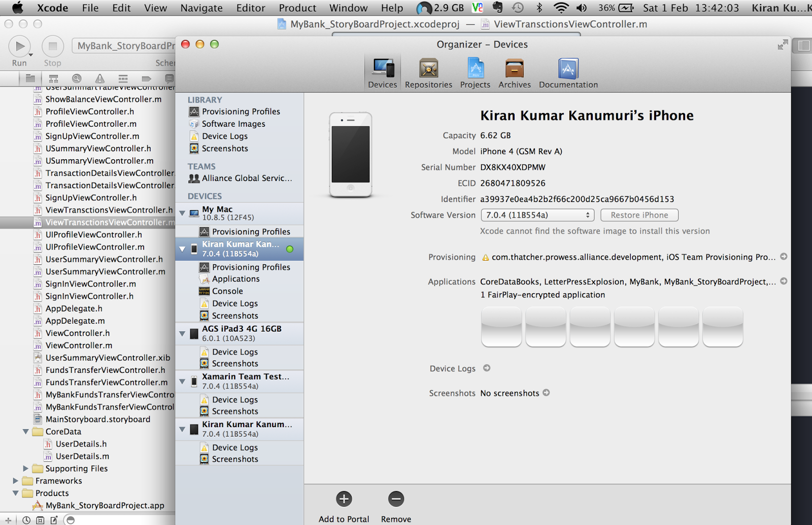The image size is (812, 525).
Task: Open the Software Version dropdown
Action: click(537, 215)
